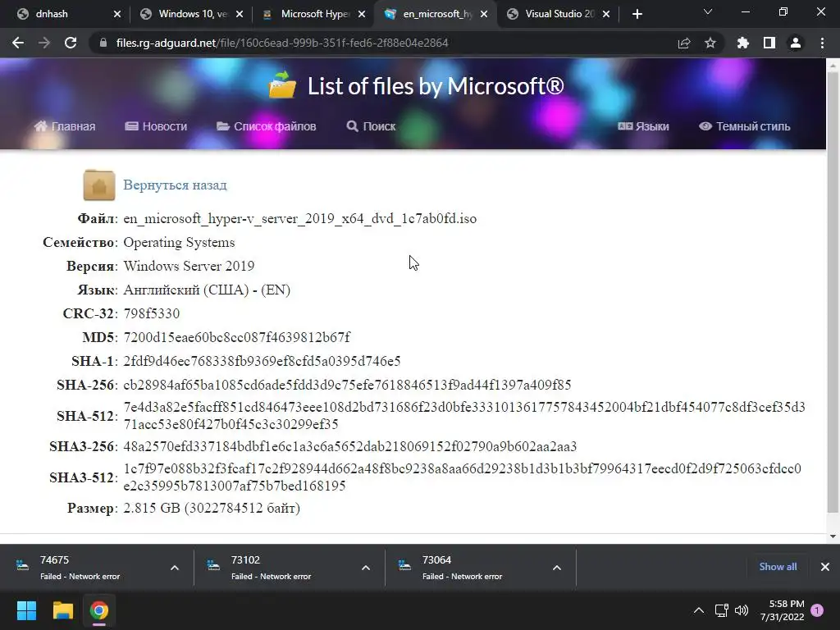Open the Chrome profile icon
This screenshot has height=630, width=840.
click(x=796, y=43)
